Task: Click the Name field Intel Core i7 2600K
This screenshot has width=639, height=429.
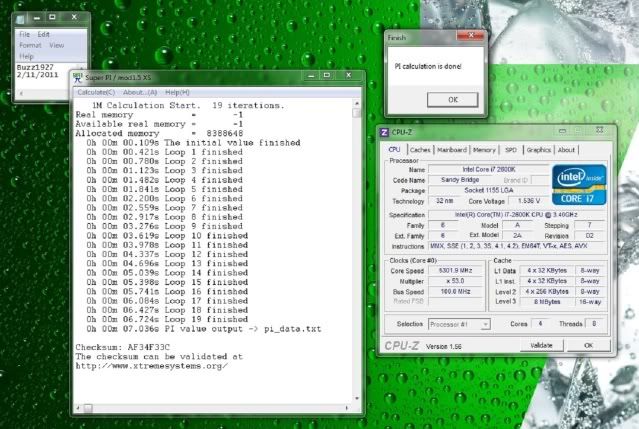Action: pyautogui.click(x=489, y=169)
